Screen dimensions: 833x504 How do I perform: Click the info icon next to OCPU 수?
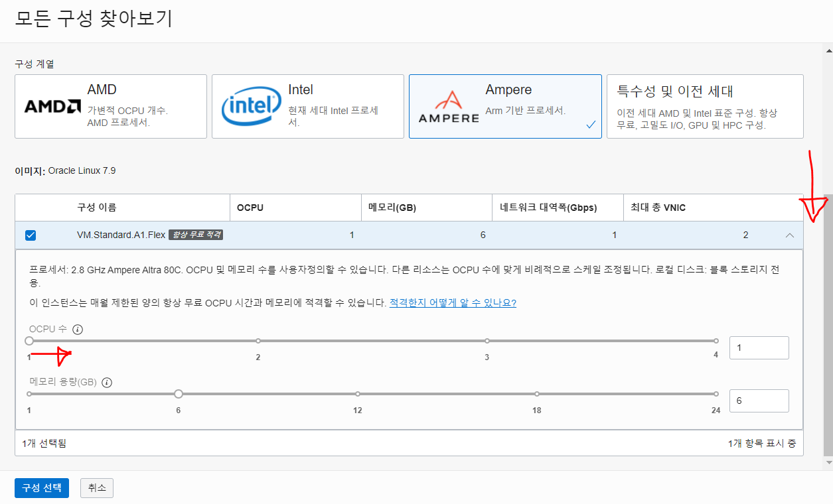78,330
